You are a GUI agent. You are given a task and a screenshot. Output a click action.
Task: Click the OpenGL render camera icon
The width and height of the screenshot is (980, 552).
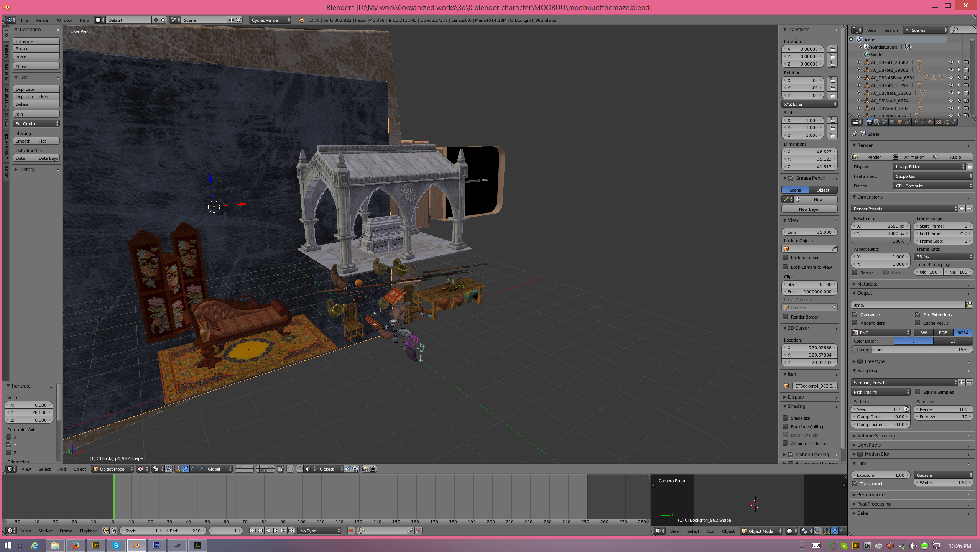pos(365,469)
